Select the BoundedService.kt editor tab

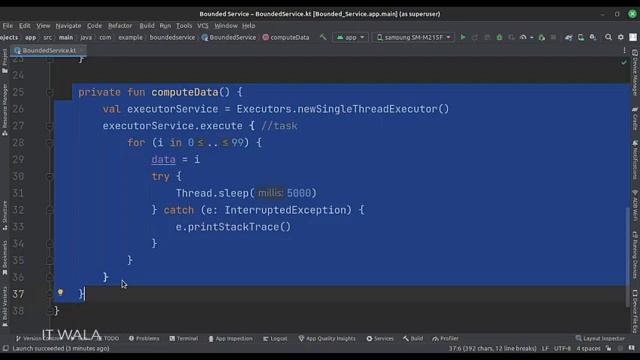point(49,50)
